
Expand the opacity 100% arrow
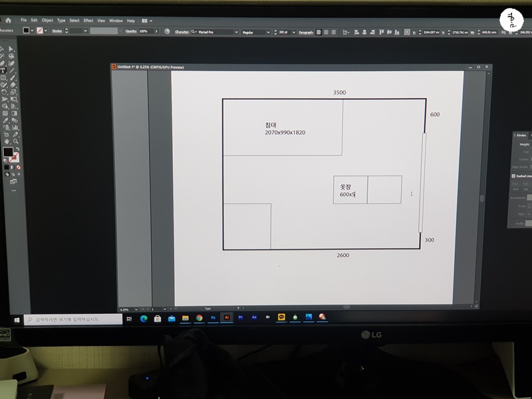[x=156, y=31]
